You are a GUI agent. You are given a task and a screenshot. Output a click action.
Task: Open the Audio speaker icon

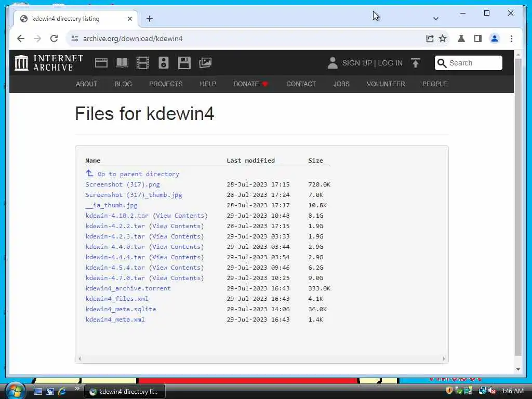click(164, 63)
